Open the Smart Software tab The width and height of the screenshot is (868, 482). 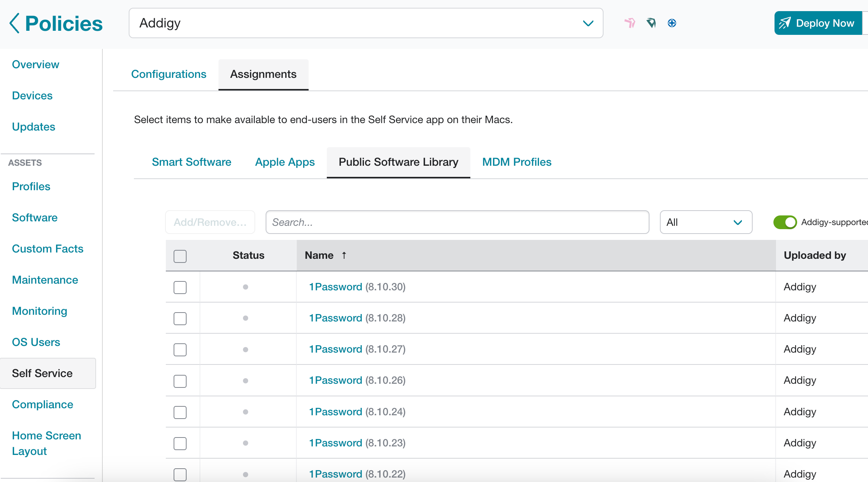click(x=191, y=162)
